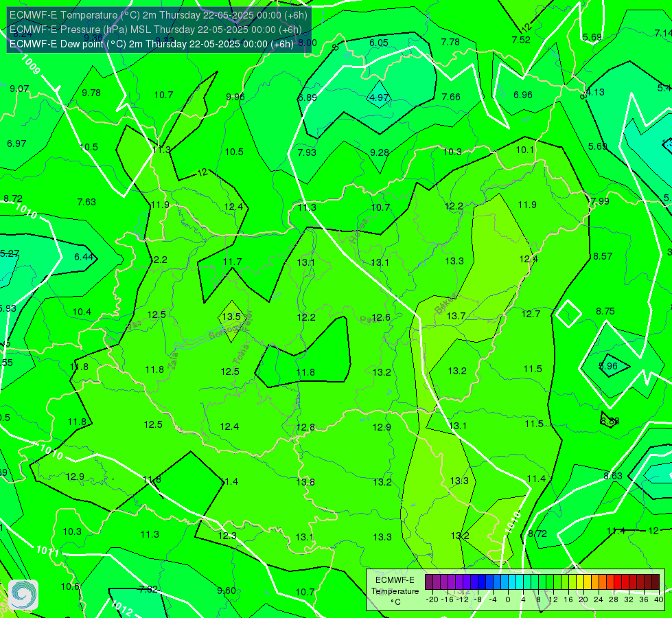Click the Békés county label
672x618 pixels.
click(x=445, y=304)
